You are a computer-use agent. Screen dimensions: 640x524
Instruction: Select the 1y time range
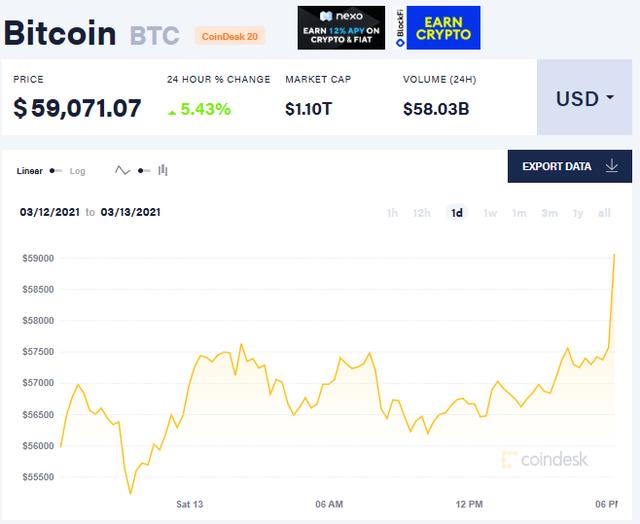coord(578,213)
